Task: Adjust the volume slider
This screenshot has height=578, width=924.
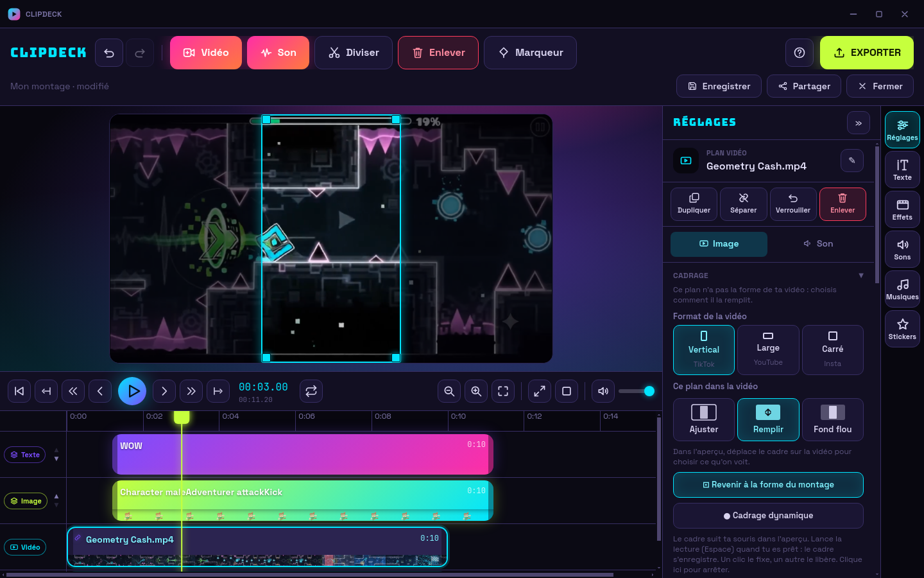Action: (x=636, y=391)
